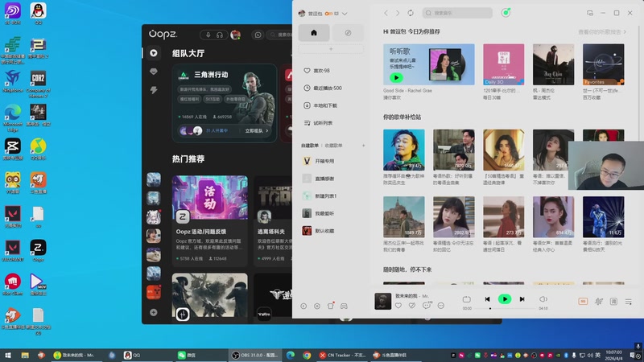Image resolution: width=644 pixels, height=362 pixels.
Task: Click the plus button below the home tab
Action: [x=331, y=49]
